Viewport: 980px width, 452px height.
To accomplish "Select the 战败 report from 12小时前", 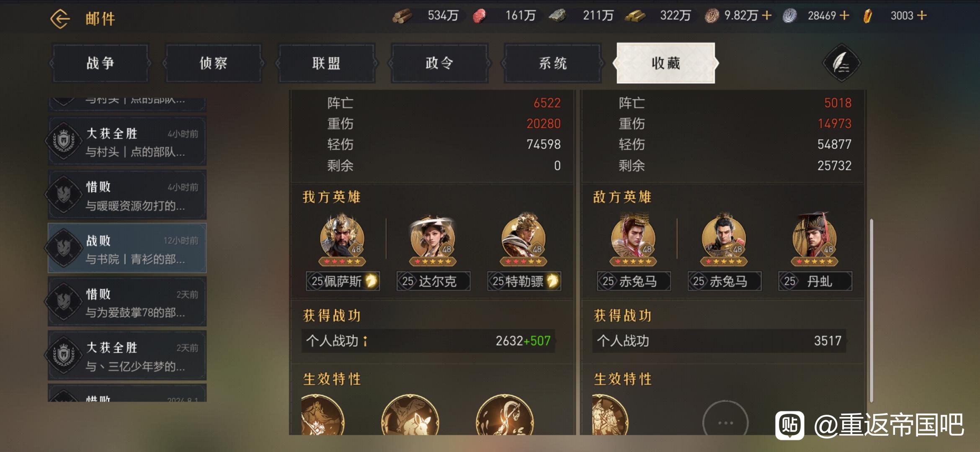I will tap(127, 249).
